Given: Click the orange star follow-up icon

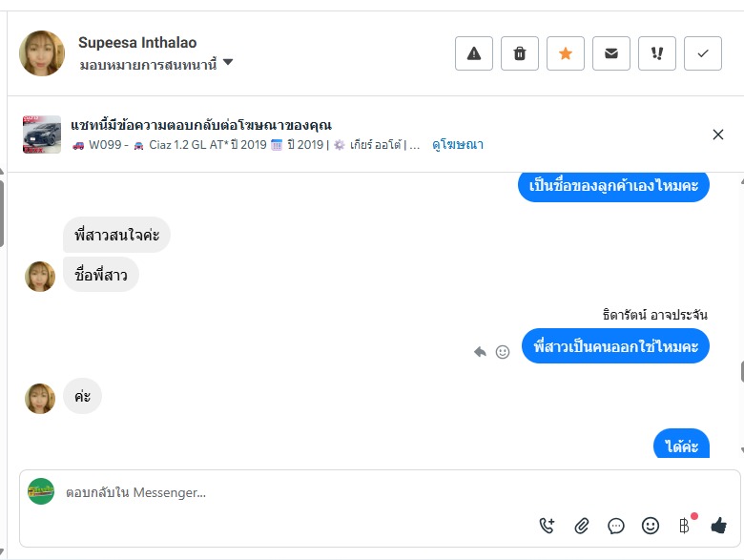Looking at the screenshot, I should point(566,53).
